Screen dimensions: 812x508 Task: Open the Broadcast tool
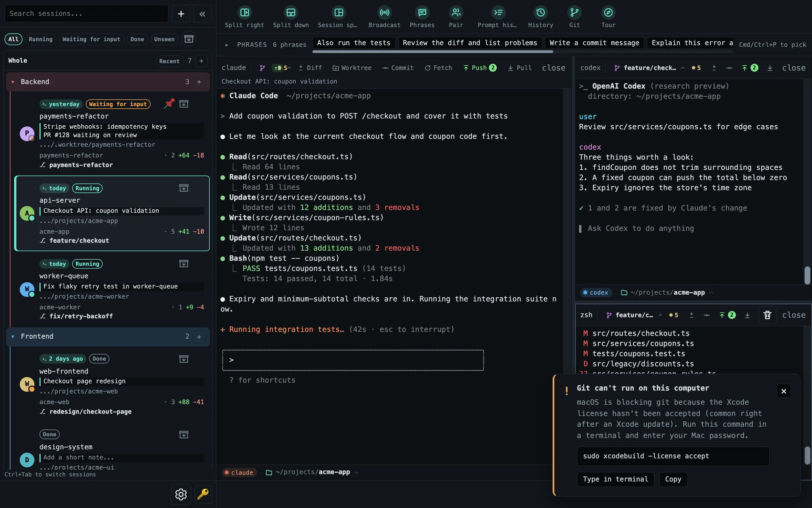pyautogui.click(x=384, y=16)
